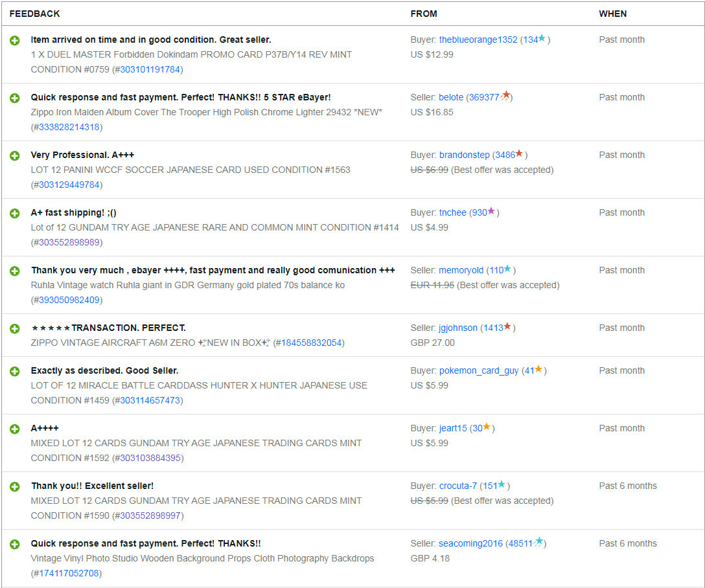Open theblueorange1352 buyer profile
The height and width of the screenshot is (588, 705).
point(478,40)
